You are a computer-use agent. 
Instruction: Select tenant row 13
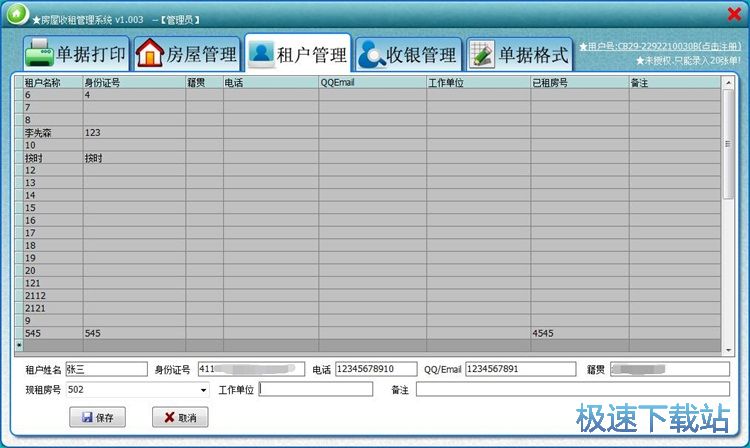[367, 183]
